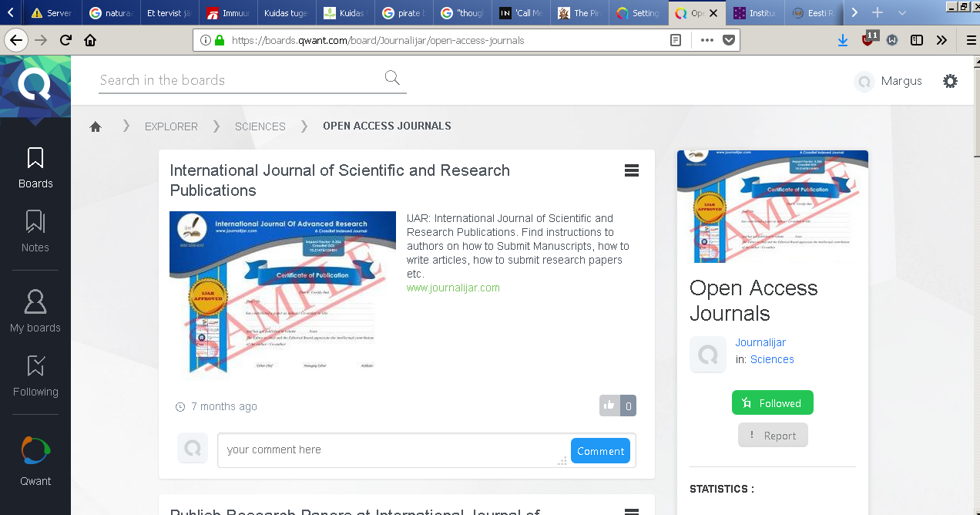Save page to Pocket
The height and width of the screenshot is (515, 980).
(729, 40)
